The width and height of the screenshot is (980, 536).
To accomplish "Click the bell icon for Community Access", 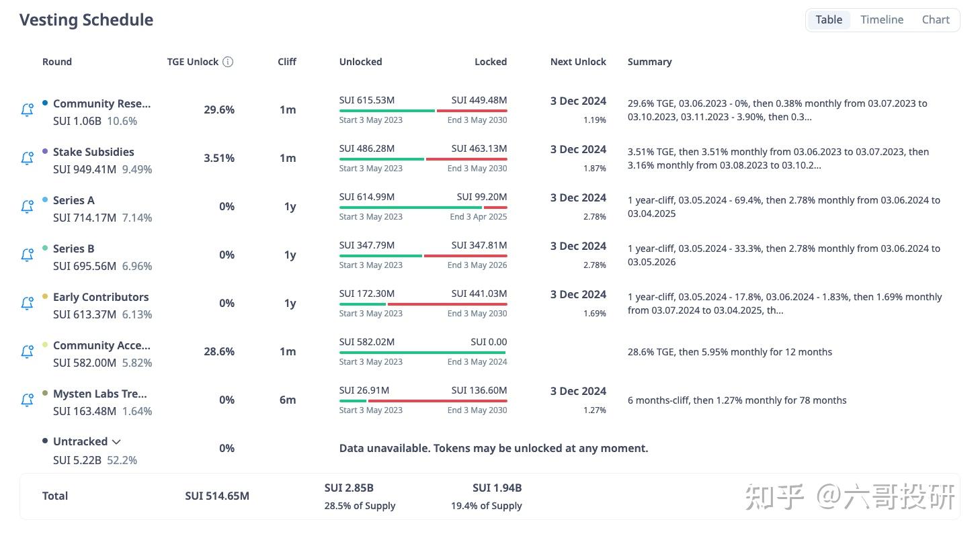I will (27, 352).
